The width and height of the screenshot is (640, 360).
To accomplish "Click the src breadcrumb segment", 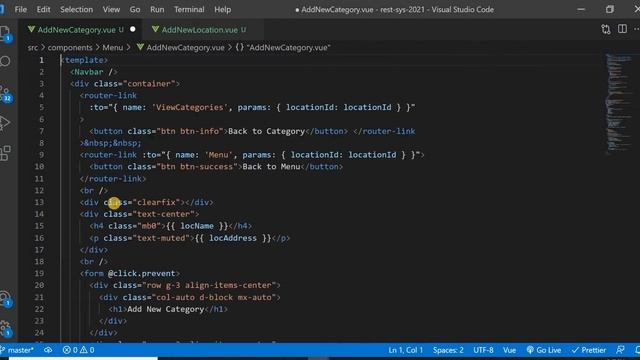I will (x=33, y=48).
